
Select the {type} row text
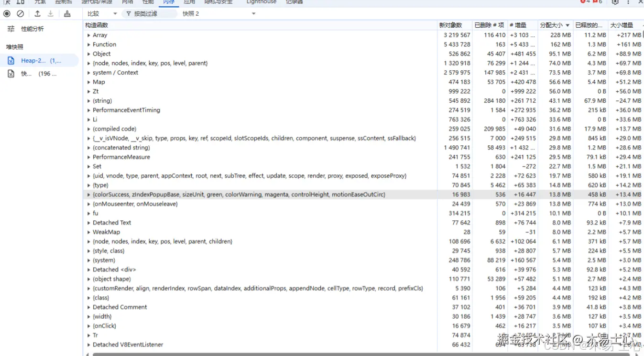[100, 185]
